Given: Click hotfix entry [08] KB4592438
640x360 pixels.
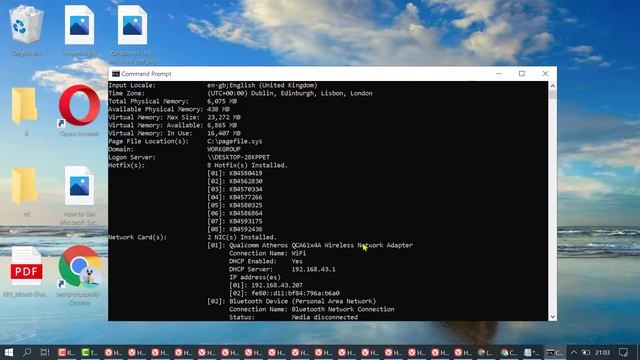Looking at the screenshot, I should click(x=235, y=229).
